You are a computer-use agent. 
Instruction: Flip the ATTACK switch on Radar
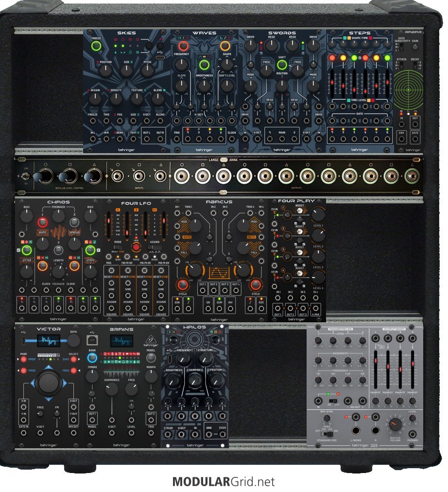(x=402, y=65)
